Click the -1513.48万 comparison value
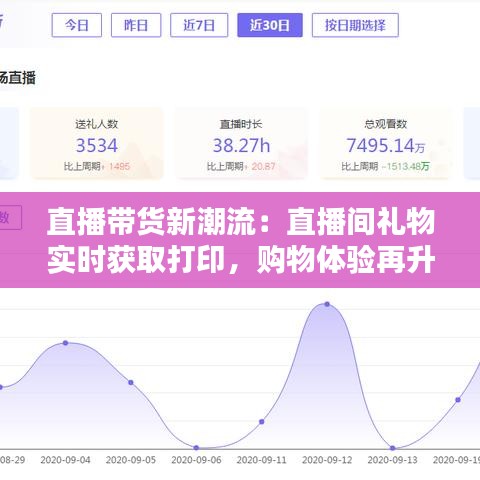 coord(405,166)
